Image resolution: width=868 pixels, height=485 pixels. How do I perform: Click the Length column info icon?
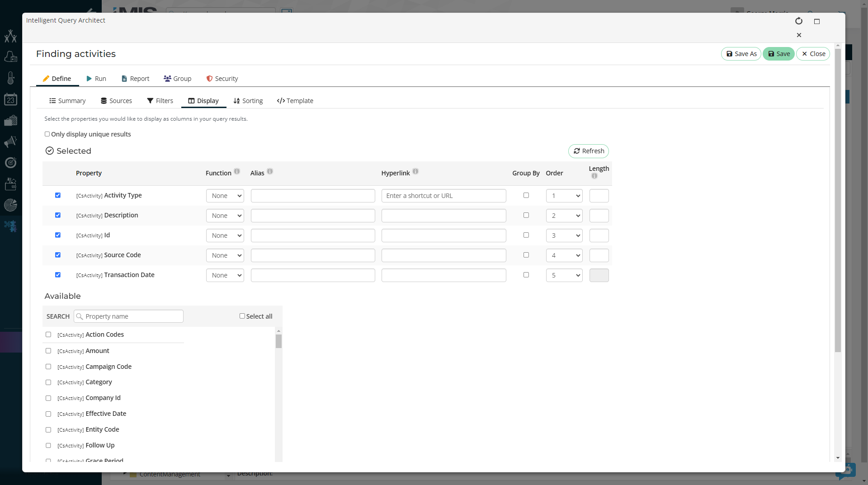pyautogui.click(x=594, y=176)
